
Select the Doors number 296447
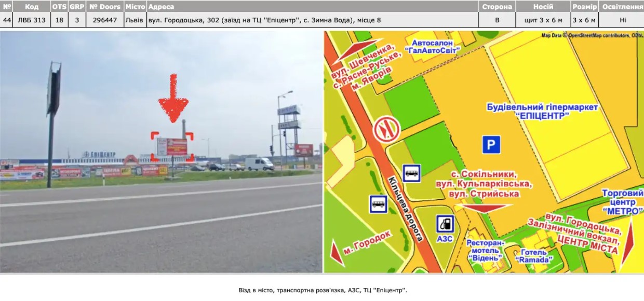[x=104, y=20]
